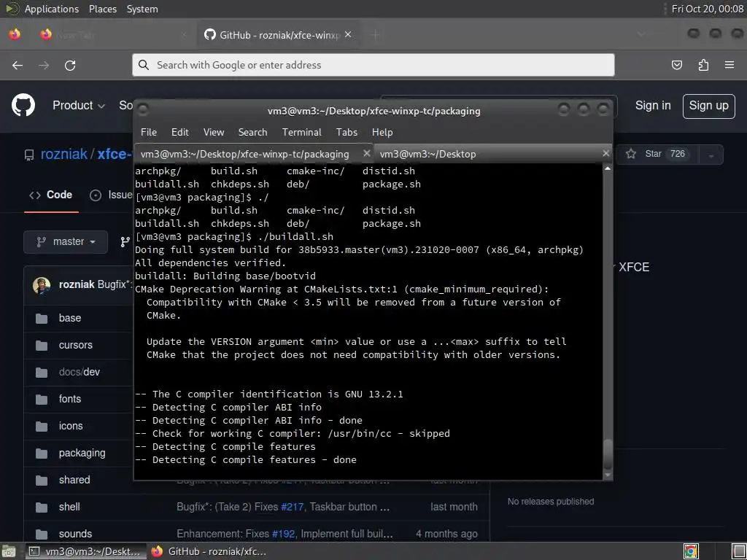The height and width of the screenshot is (560, 747).
Task: Open a new browser tab with plus
Action: tap(376, 34)
